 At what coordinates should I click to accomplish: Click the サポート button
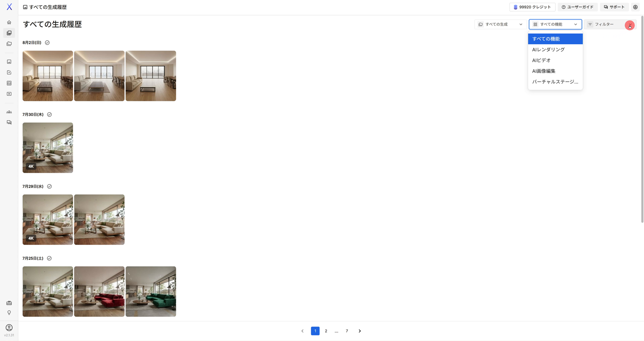pos(614,7)
